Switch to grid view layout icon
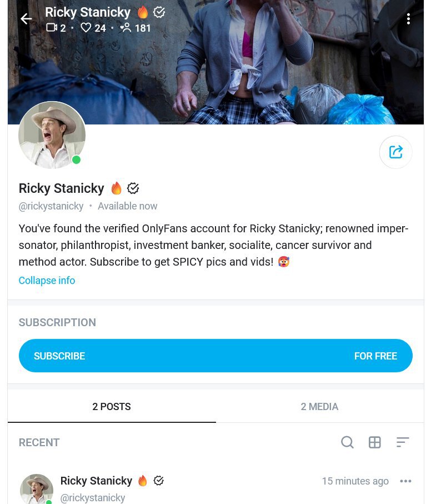Viewport: 426px width, 504px height. click(x=375, y=442)
